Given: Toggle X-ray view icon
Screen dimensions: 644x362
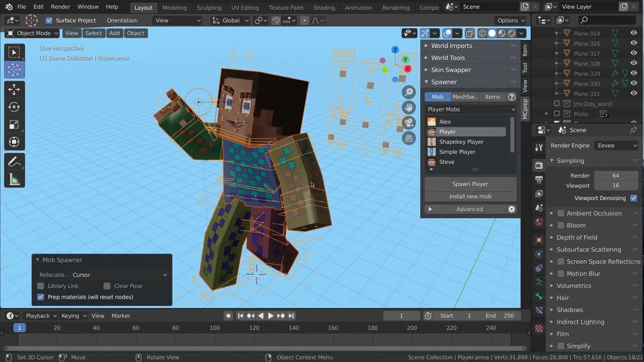Looking at the screenshot, I should click(470, 33).
